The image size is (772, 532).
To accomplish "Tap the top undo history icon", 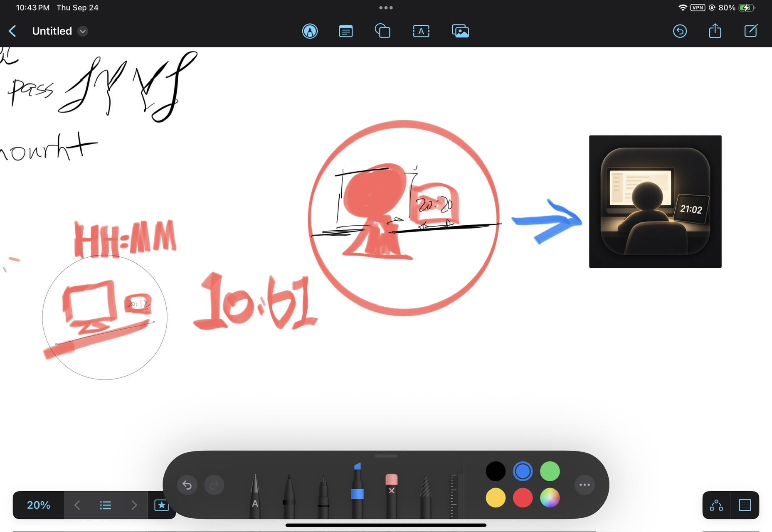I will [x=680, y=31].
